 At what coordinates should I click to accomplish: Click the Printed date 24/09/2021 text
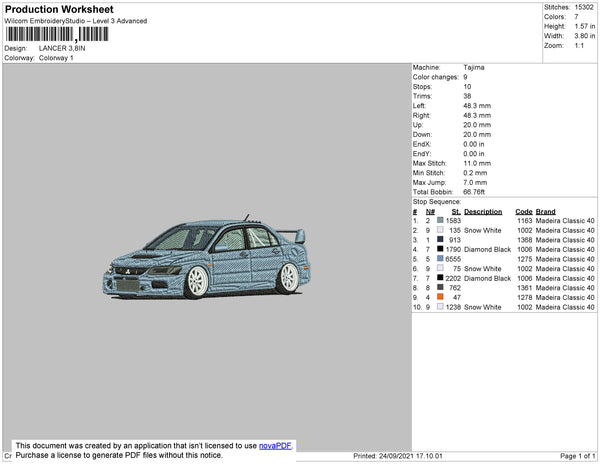tap(398, 456)
